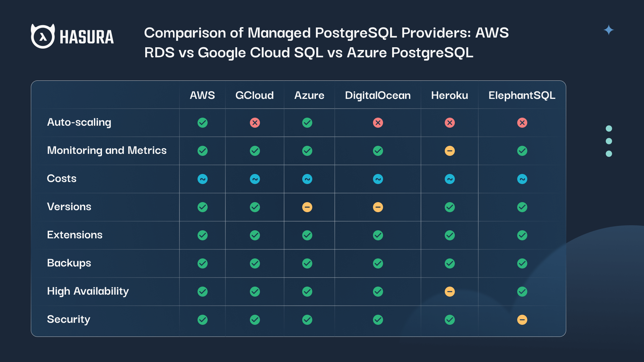Click the green checkmark for AWS Auto-scaling
Image resolution: width=644 pixels, height=362 pixels.
202,123
